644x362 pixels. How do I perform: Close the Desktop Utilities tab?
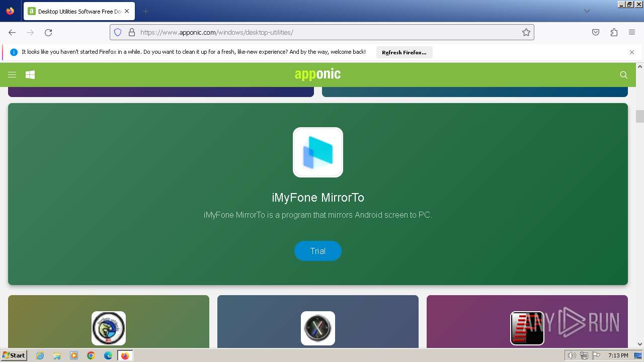click(x=127, y=11)
